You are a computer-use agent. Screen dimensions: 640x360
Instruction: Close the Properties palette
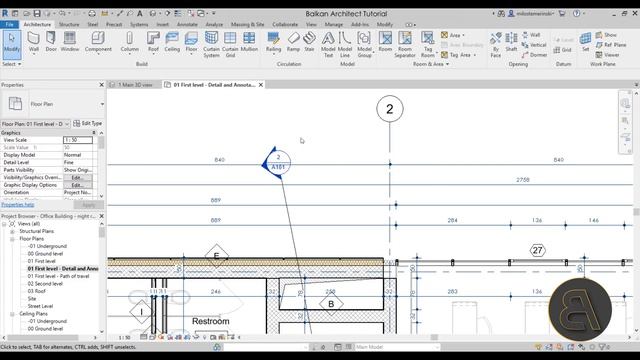pos(102,85)
